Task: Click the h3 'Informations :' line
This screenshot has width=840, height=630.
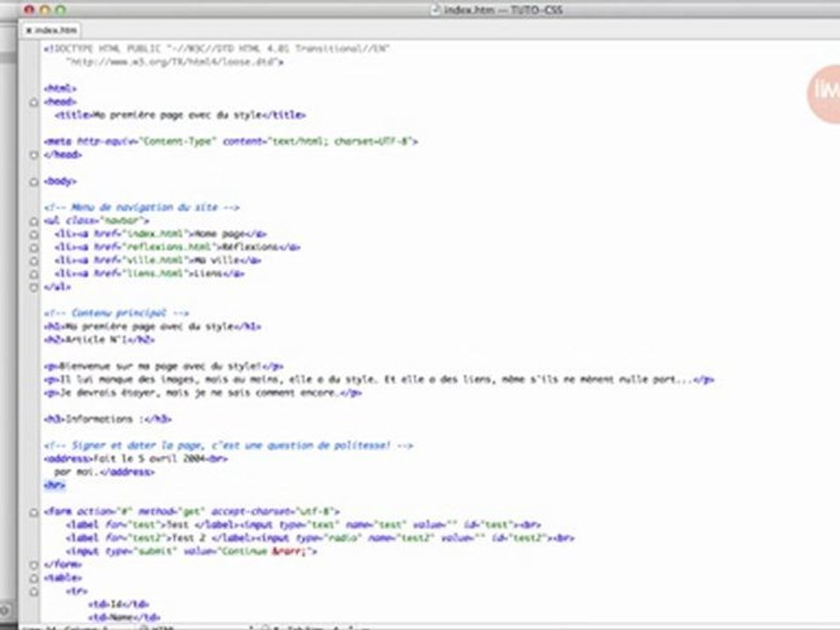Action: [x=108, y=419]
